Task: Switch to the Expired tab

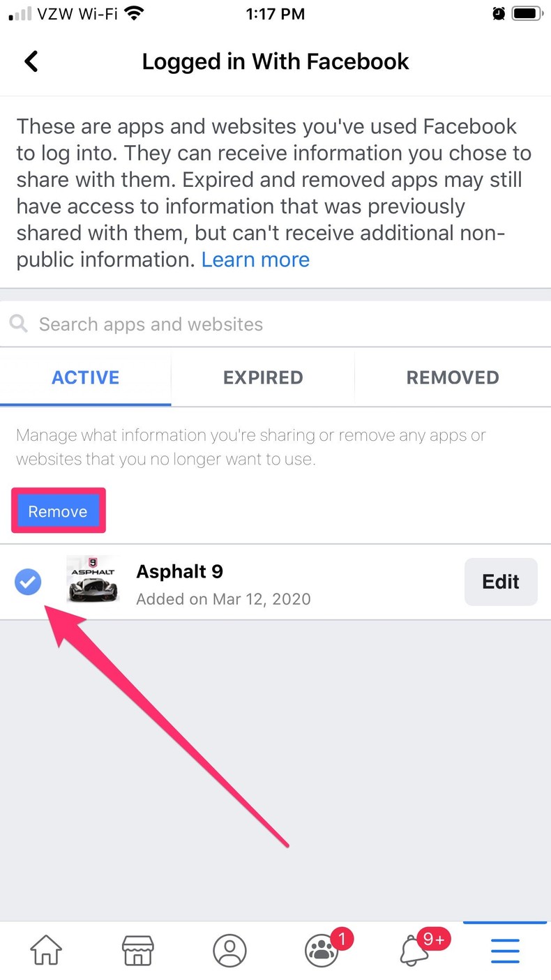Action: coord(263,377)
